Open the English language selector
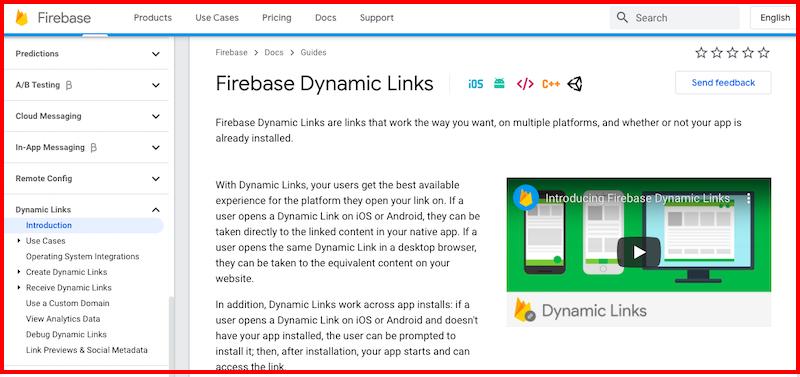The height and width of the screenshot is (377, 800). click(774, 18)
